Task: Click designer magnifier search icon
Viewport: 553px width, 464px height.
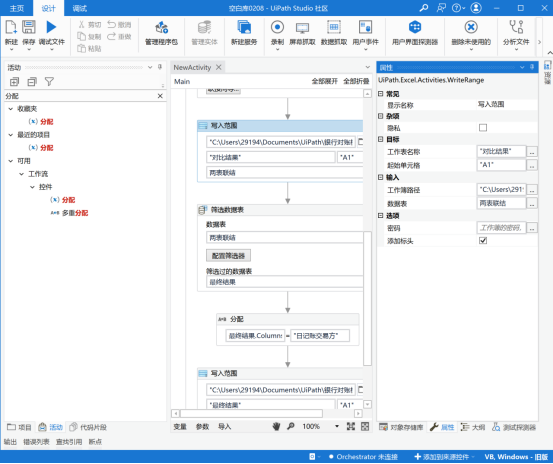Action: pyautogui.click(x=291, y=427)
